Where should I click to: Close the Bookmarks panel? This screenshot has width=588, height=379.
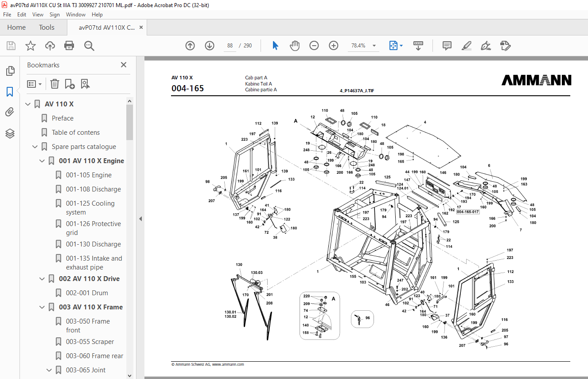pos(124,65)
